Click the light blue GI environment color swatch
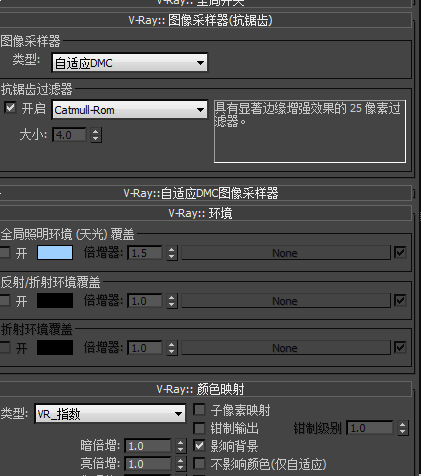The width and height of the screenshot is (421, 476). coord(55,253)
